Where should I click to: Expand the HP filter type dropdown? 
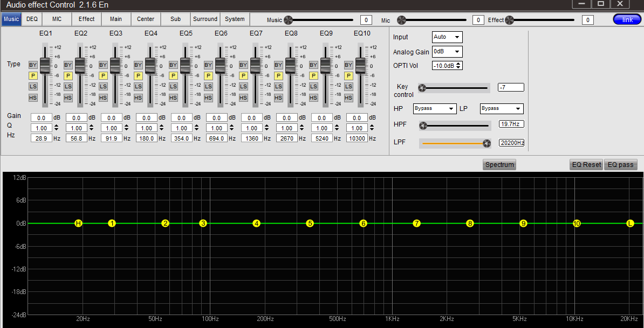pos(435,108)
